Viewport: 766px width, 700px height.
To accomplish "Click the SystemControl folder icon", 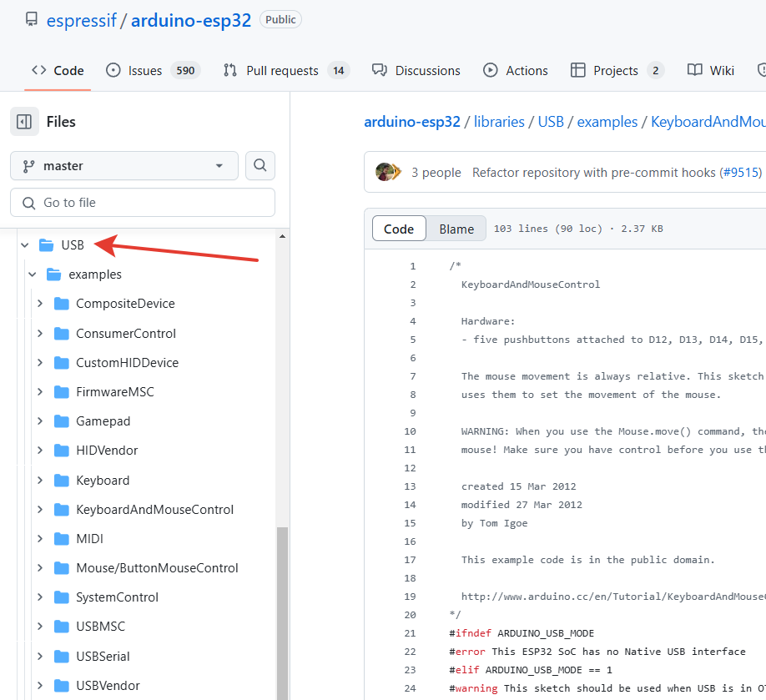I will 61,597.
